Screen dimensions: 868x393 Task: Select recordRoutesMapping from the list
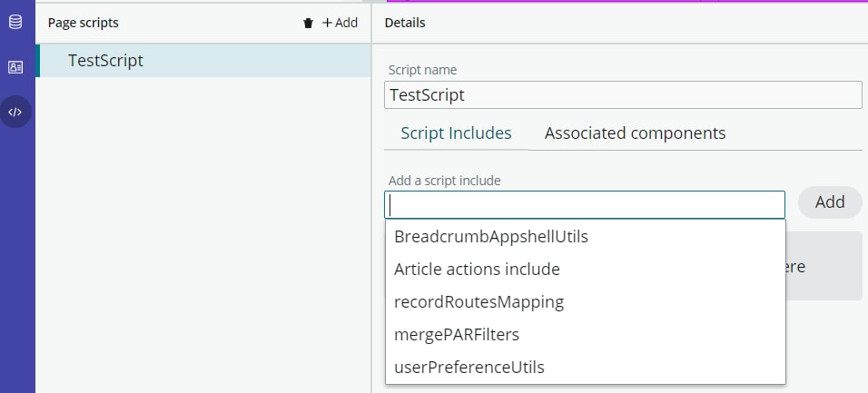point(478,302)
